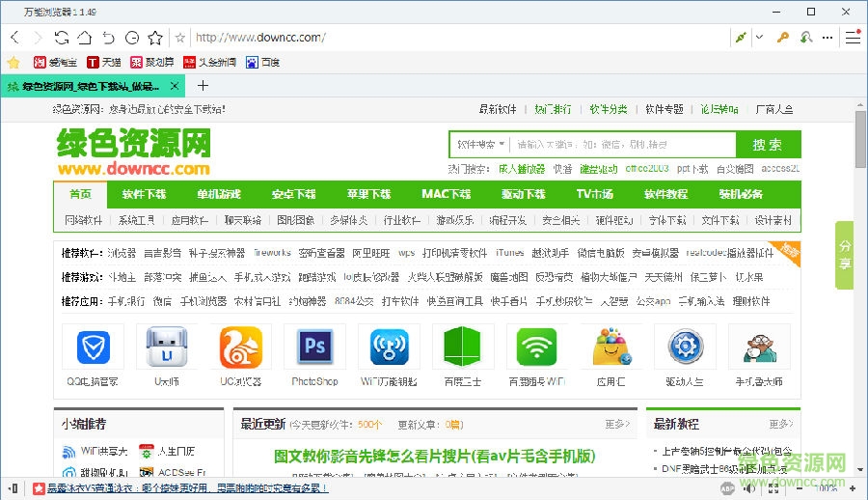
Task: Close the 绿色资源网 tab
Action: coord(175,86)
